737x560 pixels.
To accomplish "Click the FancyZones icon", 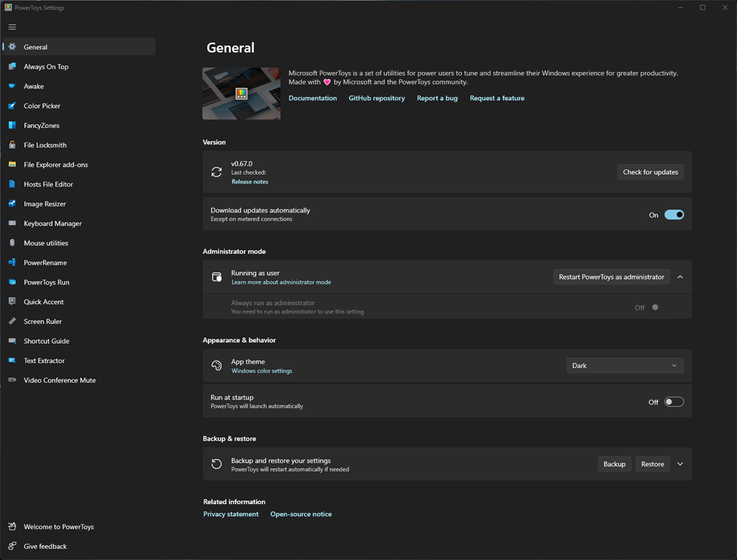I will coord(12,125).
